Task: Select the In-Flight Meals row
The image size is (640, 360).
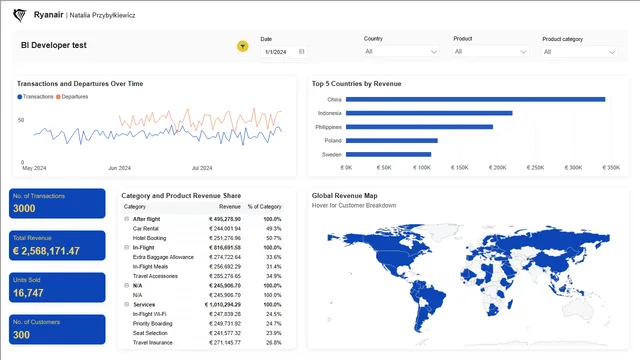Action: tap(203, 267)
